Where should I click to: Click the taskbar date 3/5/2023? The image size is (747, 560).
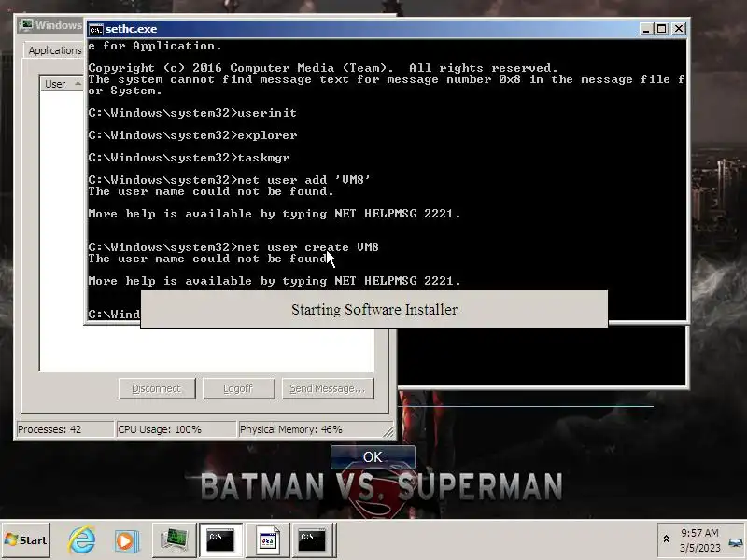(699, 548)
